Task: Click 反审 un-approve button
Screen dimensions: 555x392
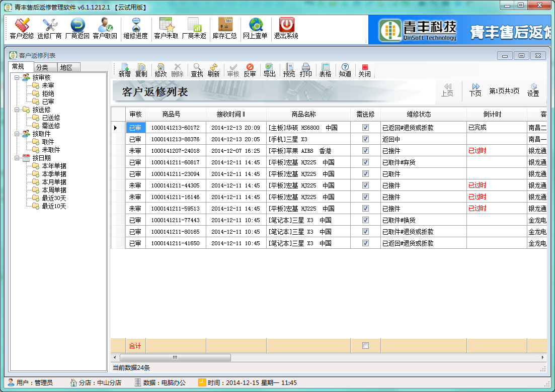Action: pos(250,70)
